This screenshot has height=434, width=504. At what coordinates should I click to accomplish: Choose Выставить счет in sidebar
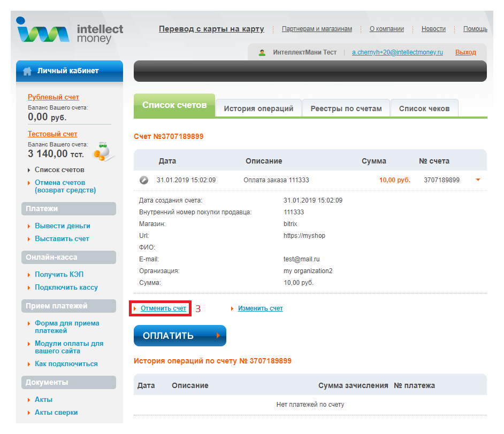click(x=62, y=239)
